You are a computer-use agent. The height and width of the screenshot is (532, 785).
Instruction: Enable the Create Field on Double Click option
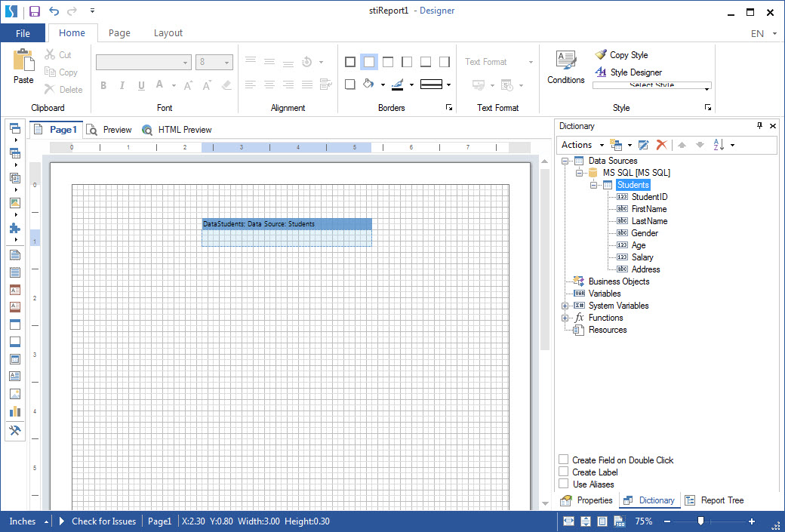(x=562, y=460)
